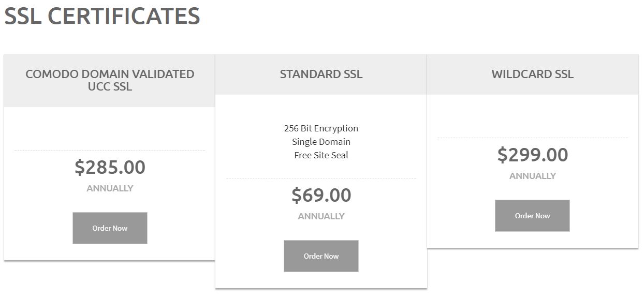This screenshot has height=299, width=644.
Task: Click dashed divider above the $285.00 price
Action: click(110, 151)
